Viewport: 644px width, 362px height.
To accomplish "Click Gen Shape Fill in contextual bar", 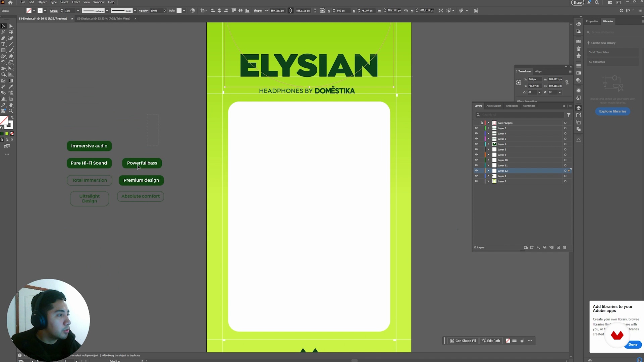I will (x=463, y=341).
